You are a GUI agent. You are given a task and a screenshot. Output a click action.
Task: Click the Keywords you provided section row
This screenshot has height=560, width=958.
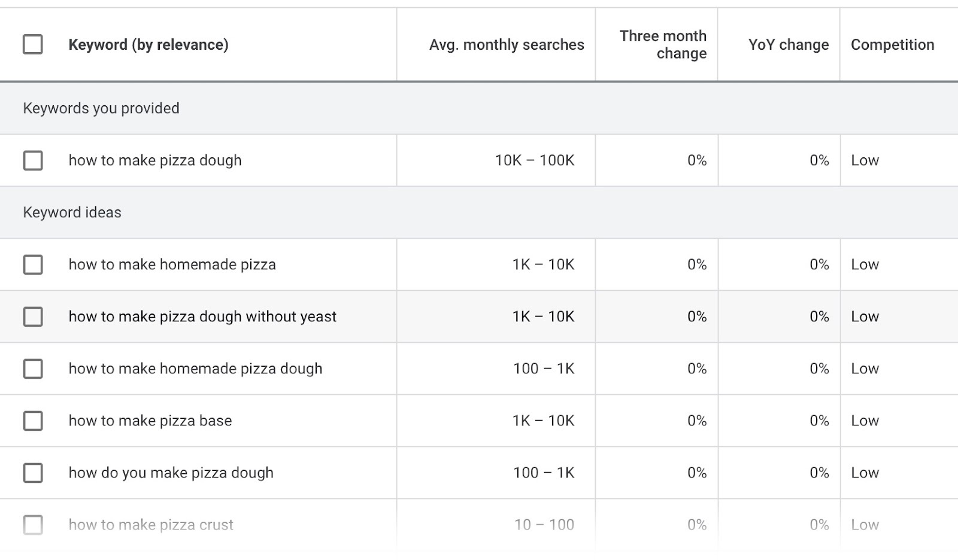point(101,108)
